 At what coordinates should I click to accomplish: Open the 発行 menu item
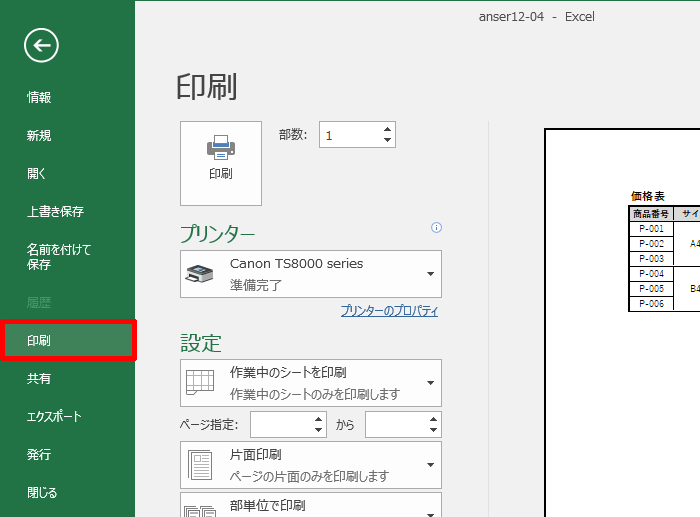(x=39, y=454)
